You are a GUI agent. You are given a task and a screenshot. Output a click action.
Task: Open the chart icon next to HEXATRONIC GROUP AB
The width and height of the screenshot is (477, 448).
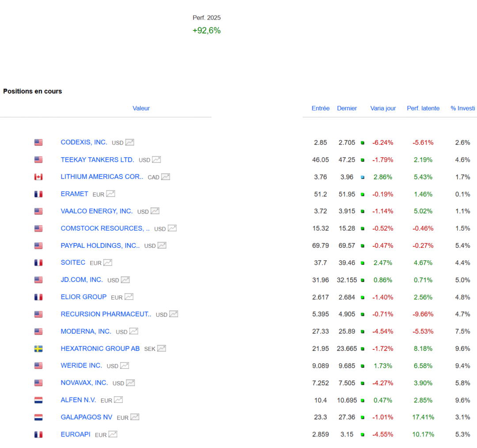(x=162, y=348)
